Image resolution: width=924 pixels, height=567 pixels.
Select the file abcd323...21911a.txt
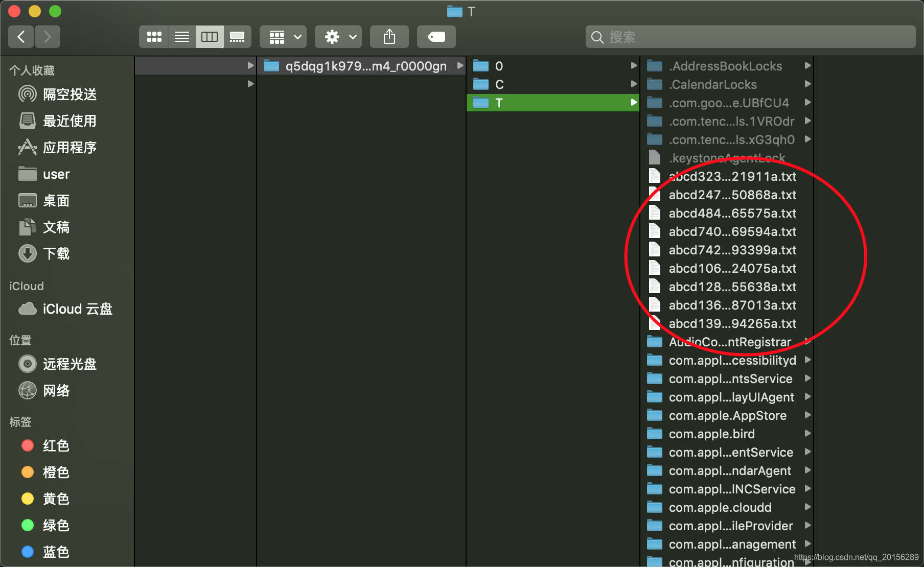733,176
